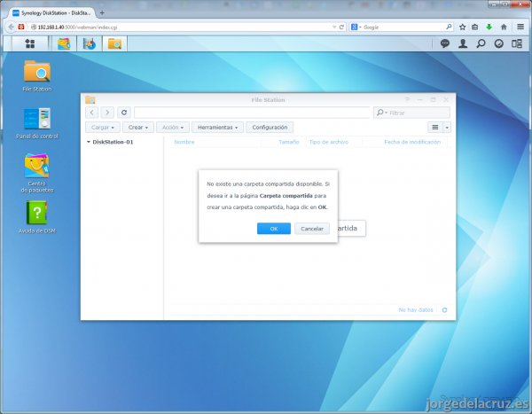Open the Ayuda de DSM desktop shortcut
532x414 pixels.
[37, 217]
